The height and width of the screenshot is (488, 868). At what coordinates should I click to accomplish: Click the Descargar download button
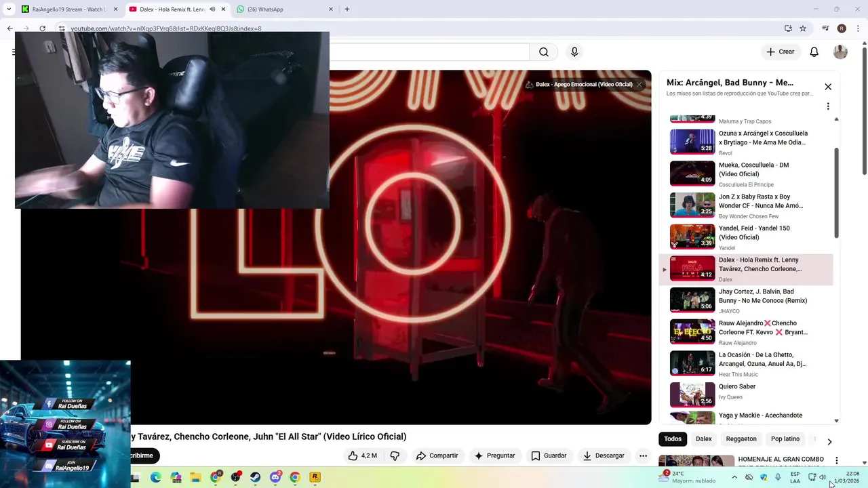tap(604, 455)
